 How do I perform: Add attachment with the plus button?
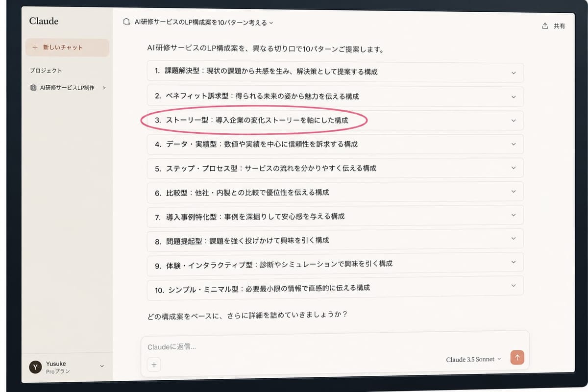point(154,365)
